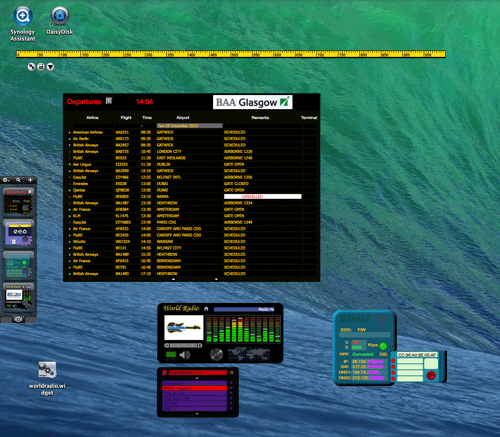Screen dimensions: 500x437
Task: Click the Terminal column header
Action: tap(309, 117)
